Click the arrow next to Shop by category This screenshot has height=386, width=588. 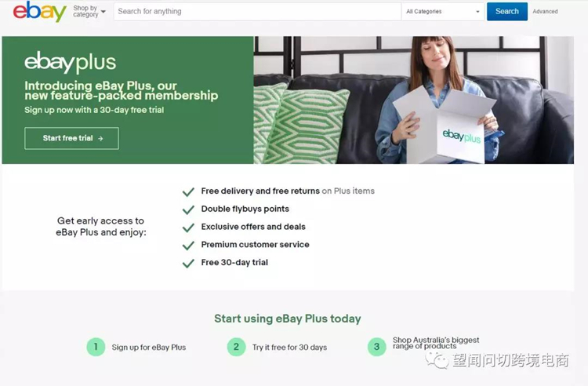coord(103,12)
